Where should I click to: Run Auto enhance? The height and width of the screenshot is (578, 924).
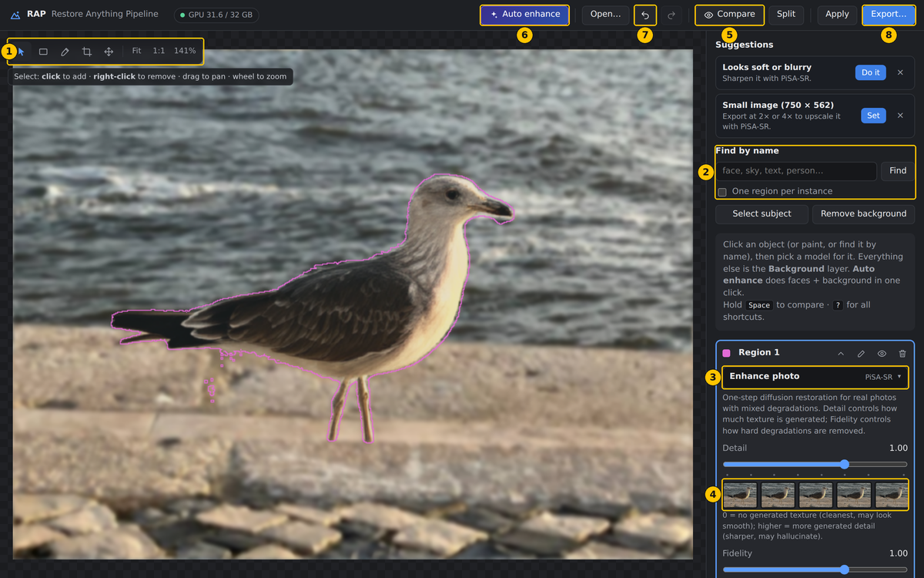click(x=525, y=15)
